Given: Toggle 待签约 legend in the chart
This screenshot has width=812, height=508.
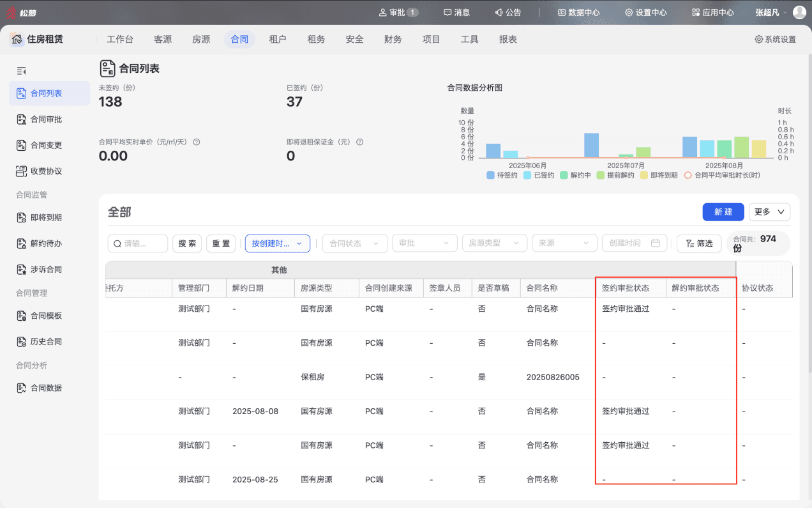Looking at the screenshot, I should [x=502, y=175].
